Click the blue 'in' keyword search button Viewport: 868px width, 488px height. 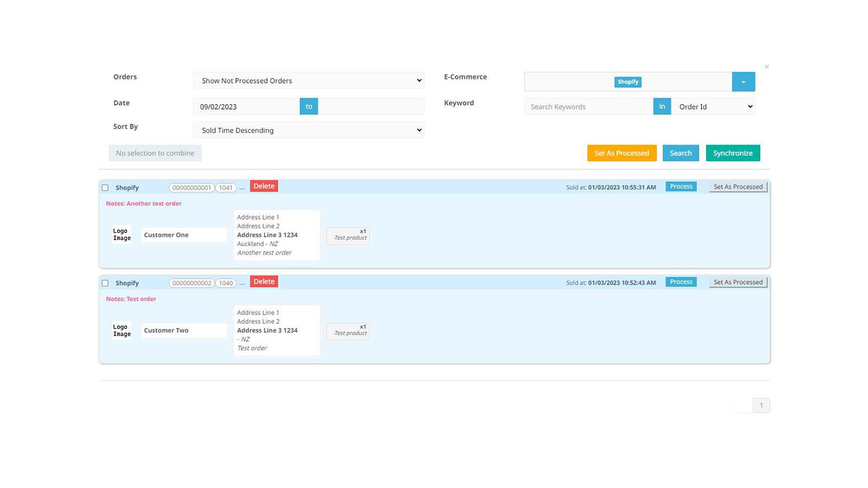coord(662,106)
